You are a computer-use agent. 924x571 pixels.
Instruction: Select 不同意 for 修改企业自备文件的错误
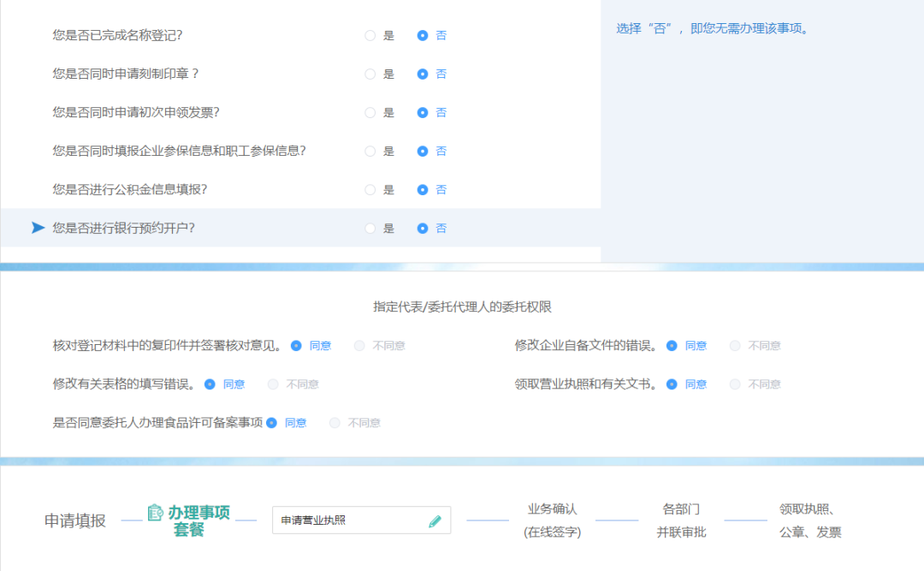734,345
